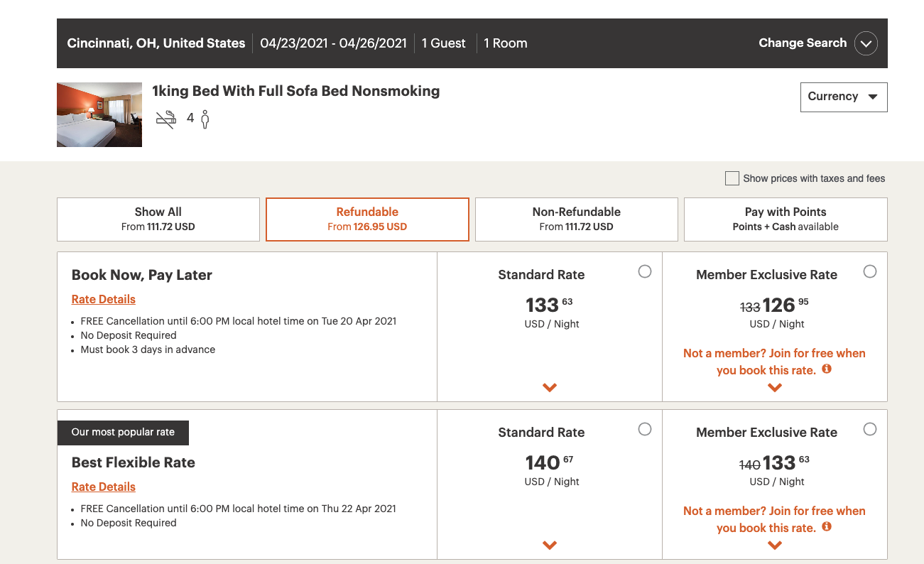Image resolution: width=924 pixels, height=564 pixels.
Task: Click Must book 3 days in advance text
Action: [x=148, y=349]
